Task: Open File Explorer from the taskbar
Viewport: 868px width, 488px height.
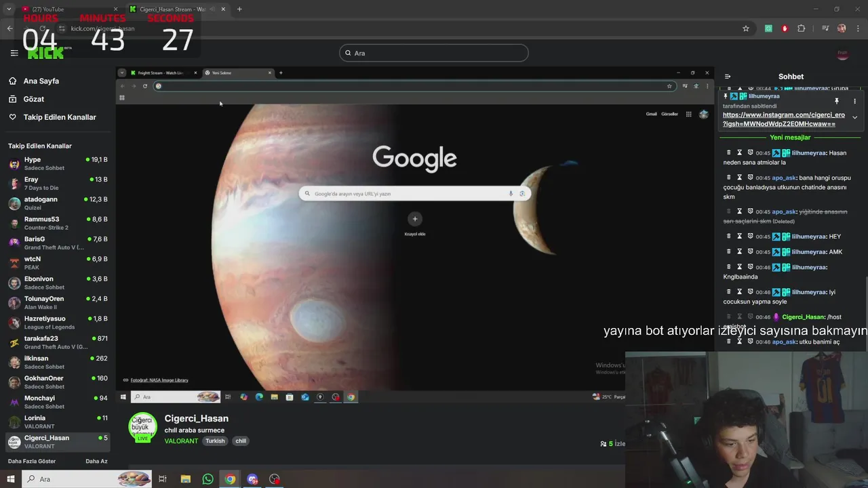Action: pos(185,479)
